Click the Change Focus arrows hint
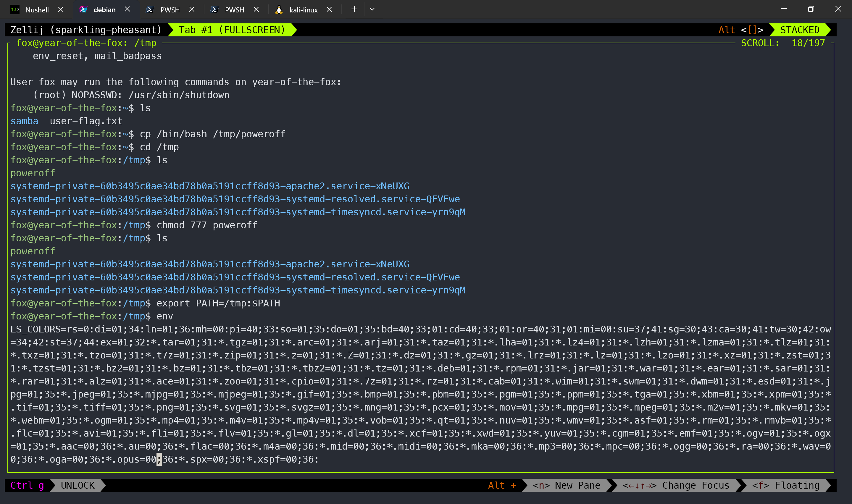The width and height of the screenshot is (852, 504). [x=676, y=485]
